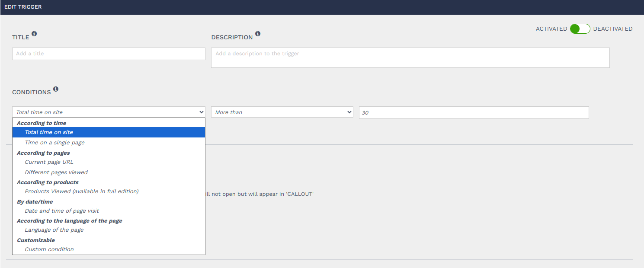Click info icon next to Title label
Viewport: 644px width, 268px height.
34,34
